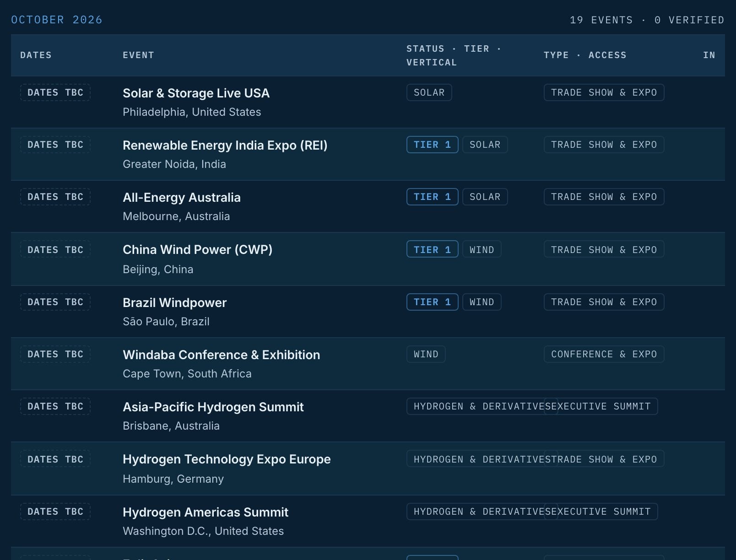Click the Brazil Windpower event title

point(174,303)
